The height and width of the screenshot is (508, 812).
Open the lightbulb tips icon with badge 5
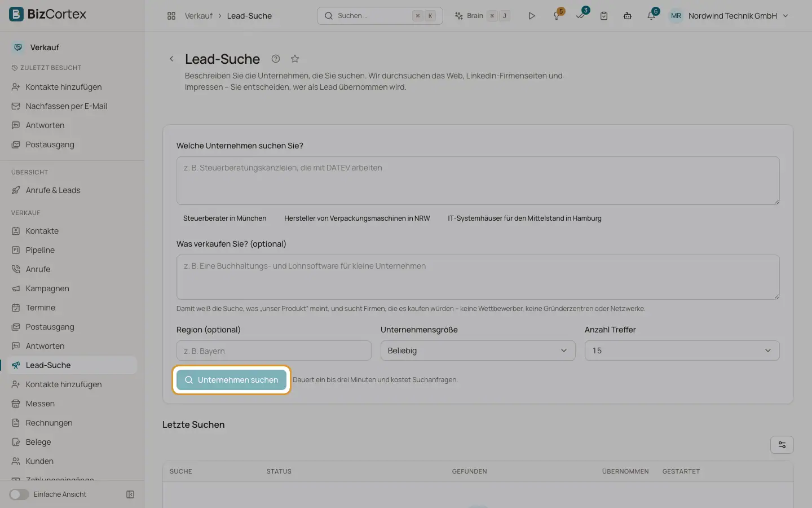tap(557, 16)
